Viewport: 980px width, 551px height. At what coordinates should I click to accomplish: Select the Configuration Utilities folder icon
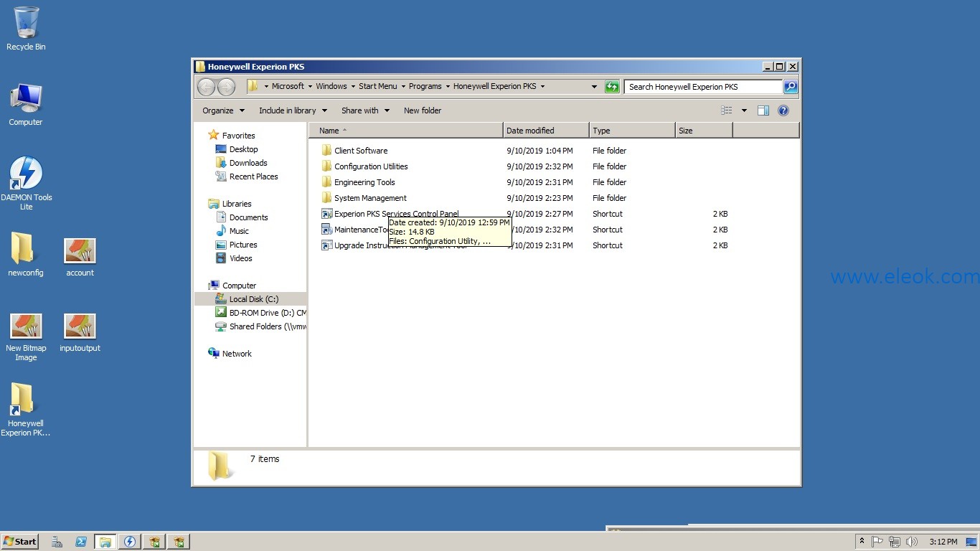click(326, 166)
